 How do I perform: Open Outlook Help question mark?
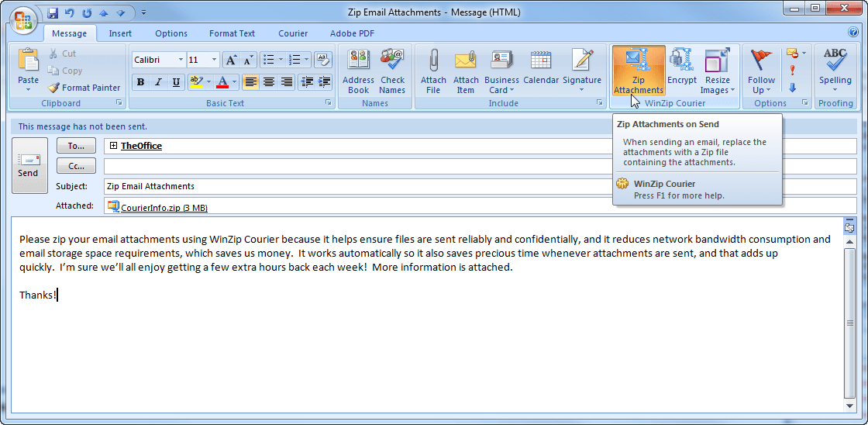[853, 32]
